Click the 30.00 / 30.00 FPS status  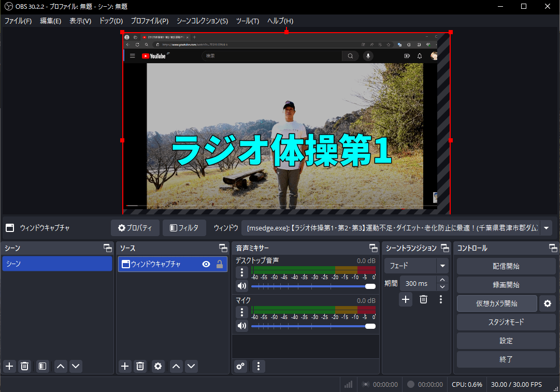516,385
